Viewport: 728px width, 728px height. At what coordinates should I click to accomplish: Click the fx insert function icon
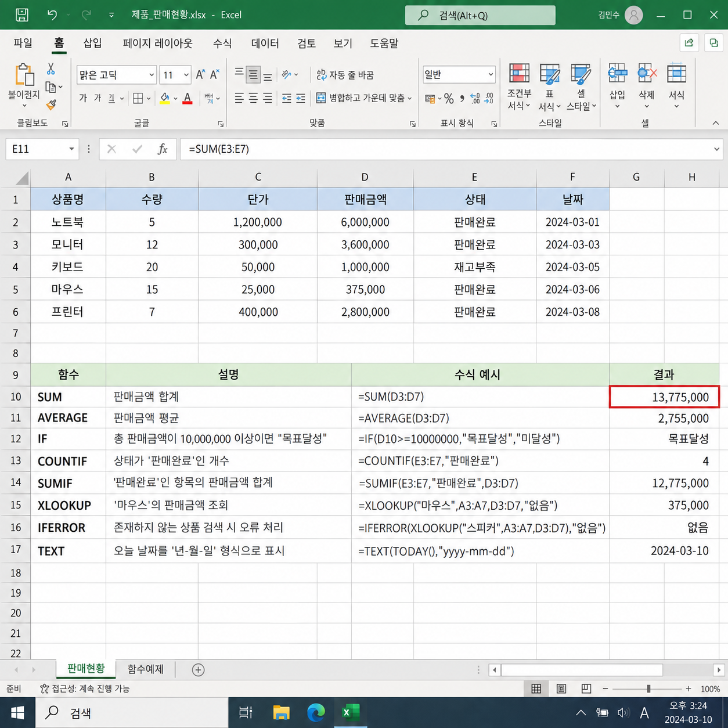coord(163,149)
